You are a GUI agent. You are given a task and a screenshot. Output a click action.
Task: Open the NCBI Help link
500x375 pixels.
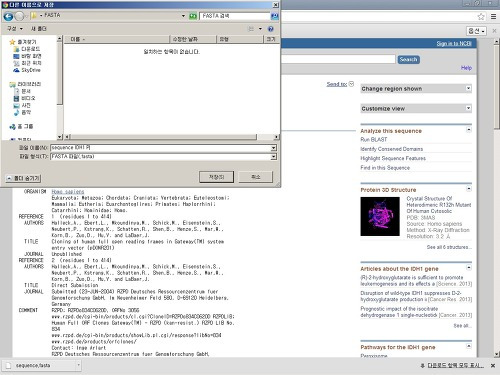466,68
